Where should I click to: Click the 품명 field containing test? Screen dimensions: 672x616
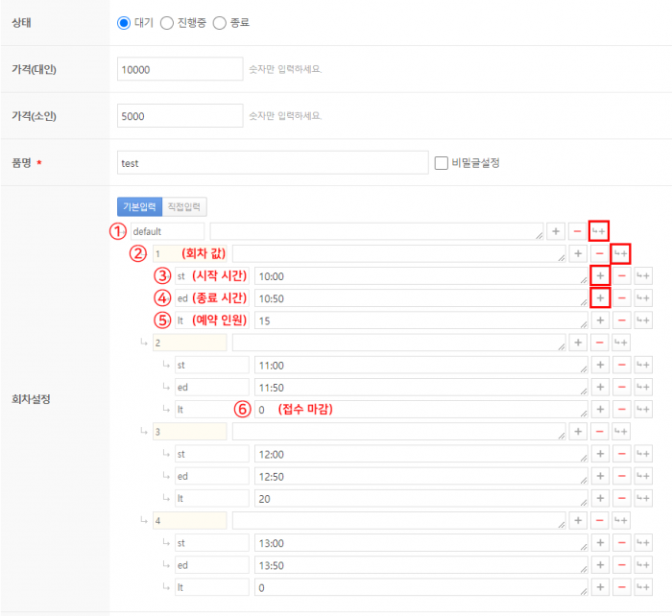point(272,162)
